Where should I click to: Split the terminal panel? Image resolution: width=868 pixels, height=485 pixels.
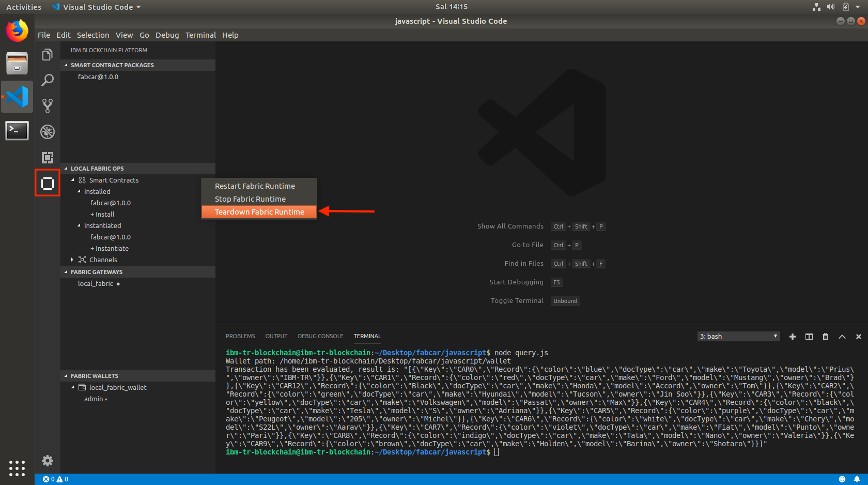[x=809, y=337]
